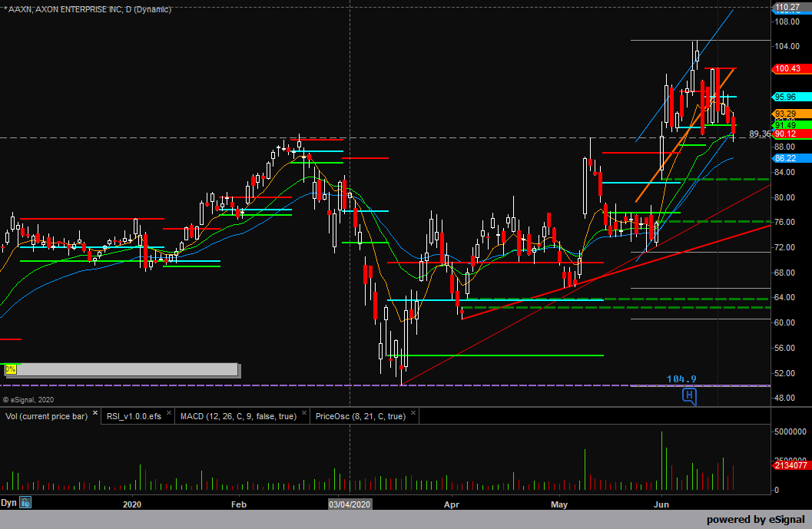Click the 89.36 crosshair price value
This screenshot has width=812, height=529.
760,134
